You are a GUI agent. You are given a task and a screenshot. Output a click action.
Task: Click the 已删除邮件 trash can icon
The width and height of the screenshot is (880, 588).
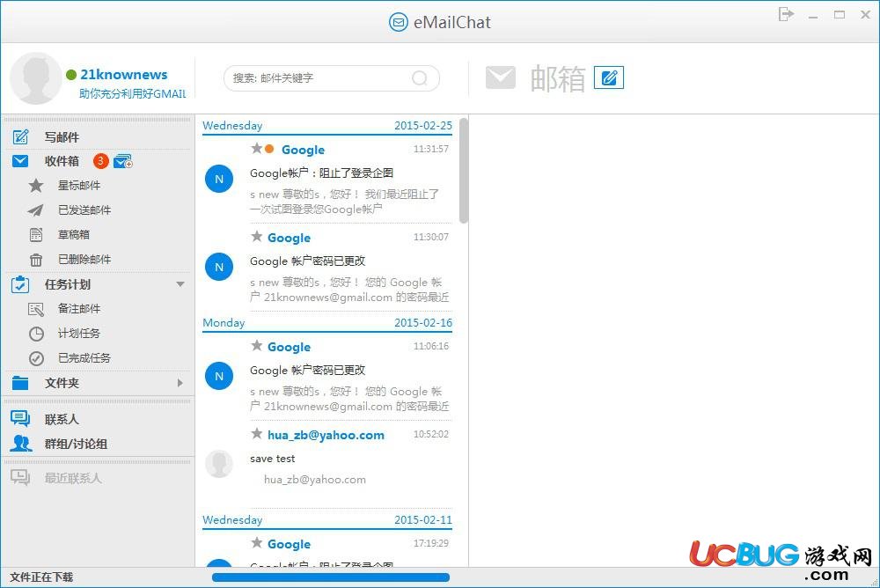pos(36,260)
